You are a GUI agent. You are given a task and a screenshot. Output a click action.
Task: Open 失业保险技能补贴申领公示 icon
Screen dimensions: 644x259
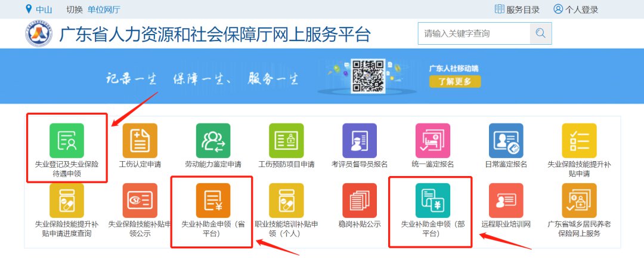pos(140,201)
